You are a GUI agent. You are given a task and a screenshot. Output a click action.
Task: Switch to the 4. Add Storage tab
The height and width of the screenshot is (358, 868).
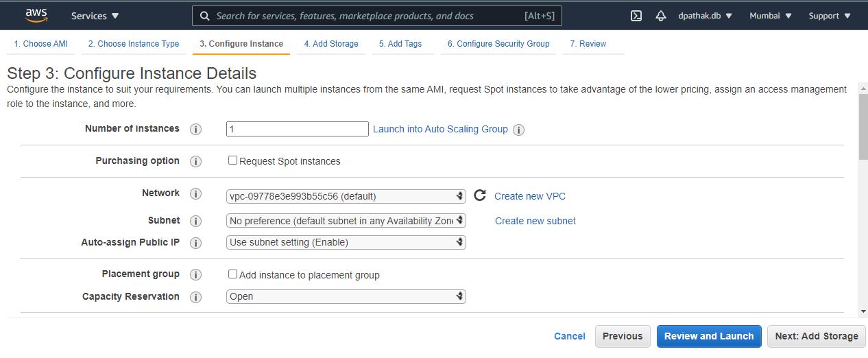pos(331,44)
